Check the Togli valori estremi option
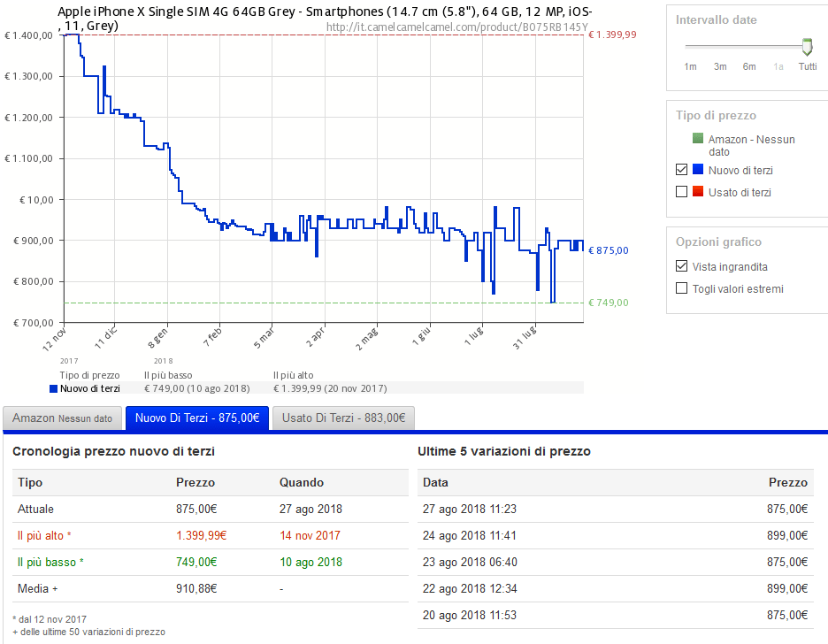828x644 pixels. click(x=681, y=288)
